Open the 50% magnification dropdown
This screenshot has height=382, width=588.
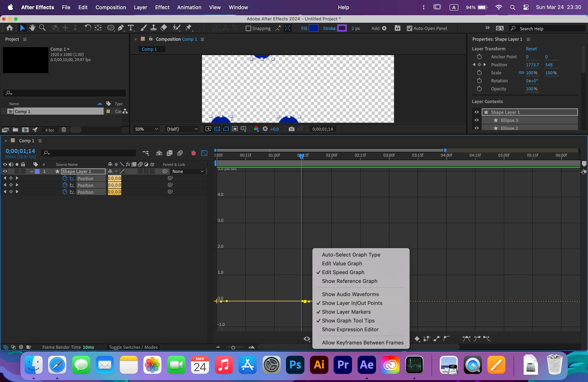(146, 129)
